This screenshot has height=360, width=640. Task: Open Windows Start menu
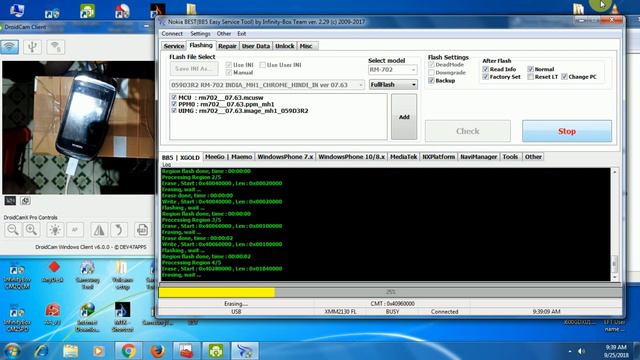12,351
